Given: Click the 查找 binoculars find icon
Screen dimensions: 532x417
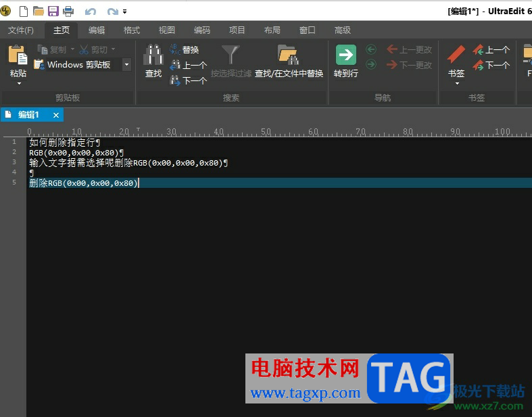Looking at the screenshot, I should click(x=153, y=55).
